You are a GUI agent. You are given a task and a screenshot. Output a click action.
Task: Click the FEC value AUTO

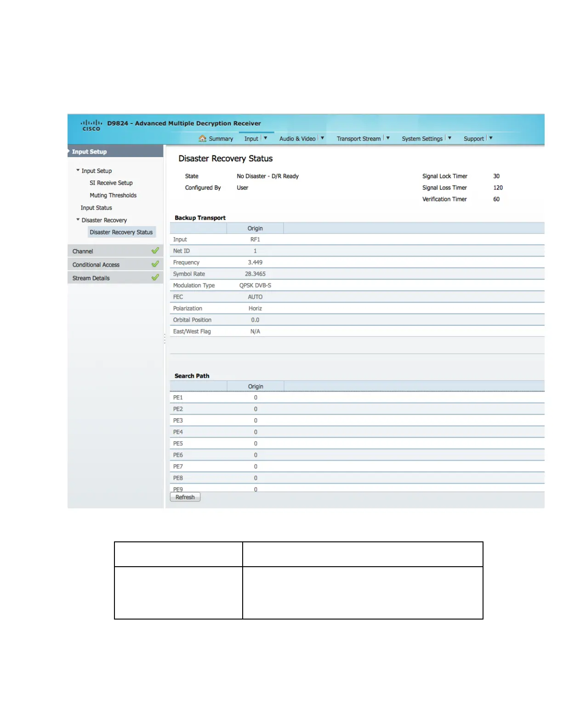click(x=255, y=297)
